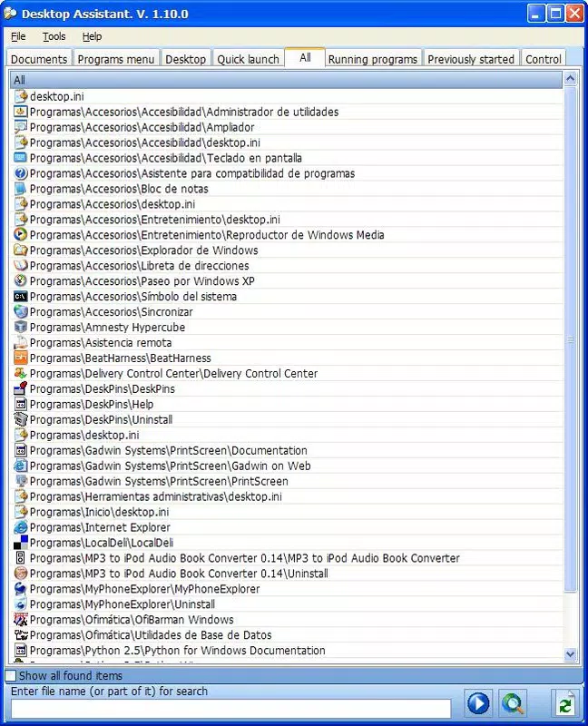Image resolution: width=588 pixels, height=726 pixels.
Task: Click the scrollbar down arrow
Action: 571,654
